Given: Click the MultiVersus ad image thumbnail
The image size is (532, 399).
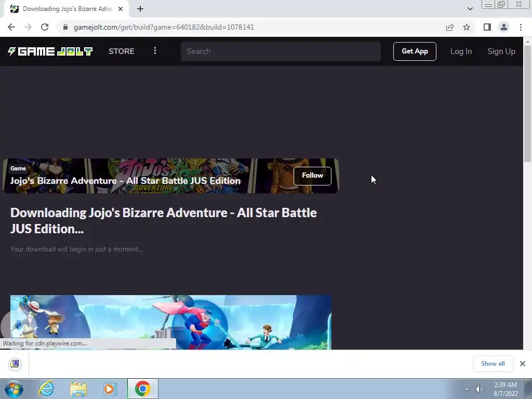Looking at the screenshot, I should click(x=170, y=322).
